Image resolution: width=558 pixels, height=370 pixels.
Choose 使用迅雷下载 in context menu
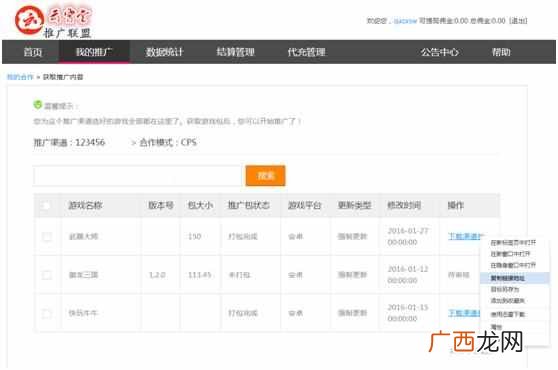tap(507, 314)
